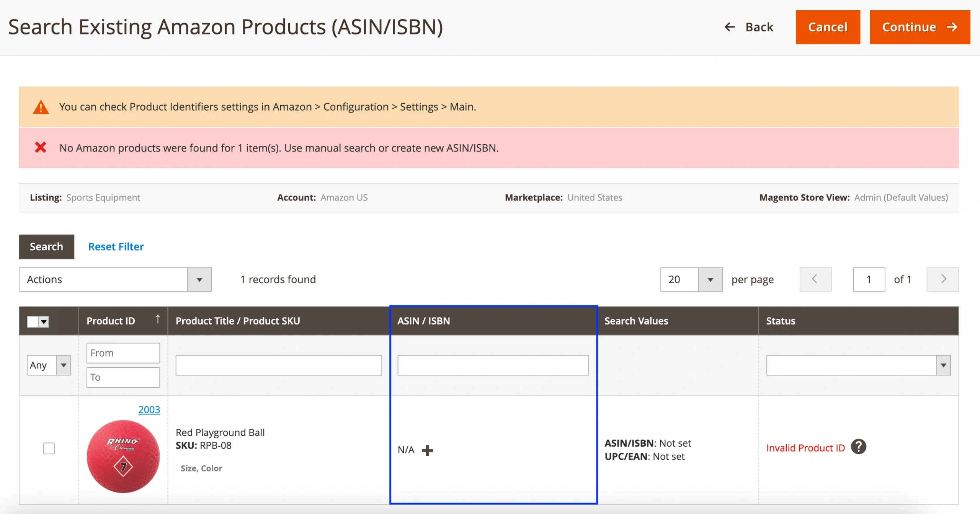Click the plus icon to add an ASIN/ISBN

coord(428,450)
